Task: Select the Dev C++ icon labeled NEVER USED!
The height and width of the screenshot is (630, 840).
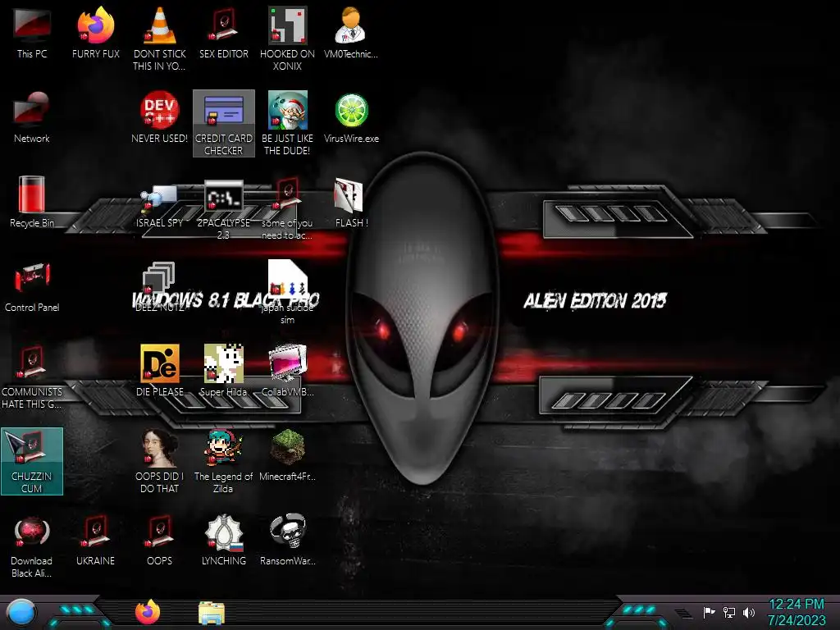Action: click(x=160, y=117)
